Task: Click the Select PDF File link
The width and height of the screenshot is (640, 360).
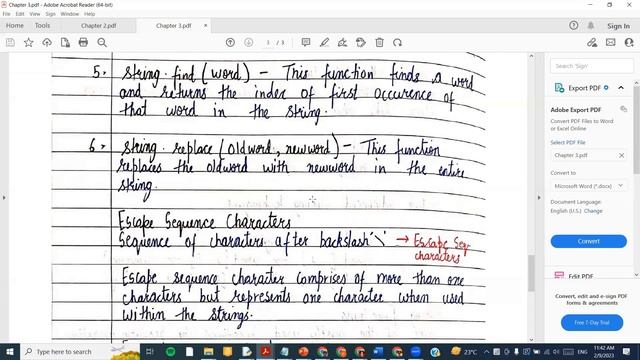Action: 568,142
